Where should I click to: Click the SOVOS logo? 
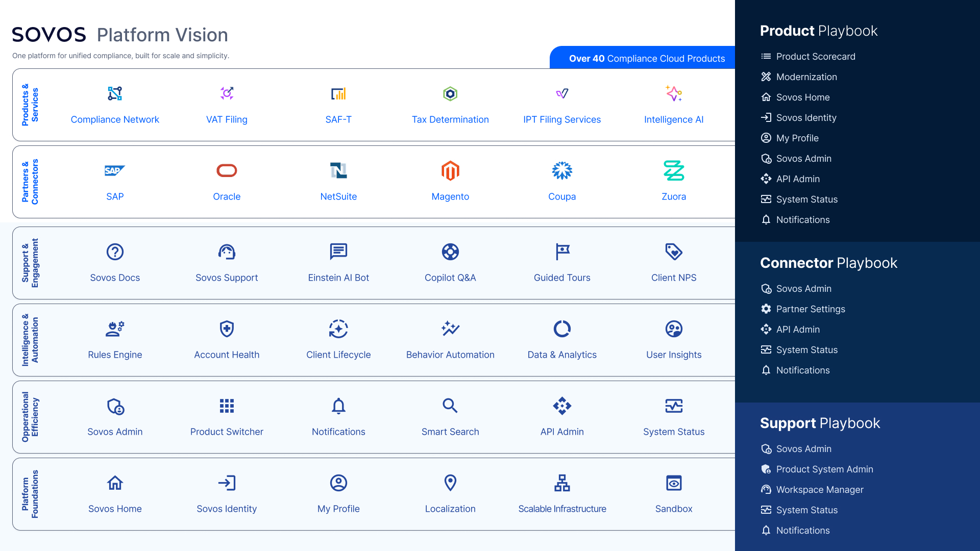(48, 34)
